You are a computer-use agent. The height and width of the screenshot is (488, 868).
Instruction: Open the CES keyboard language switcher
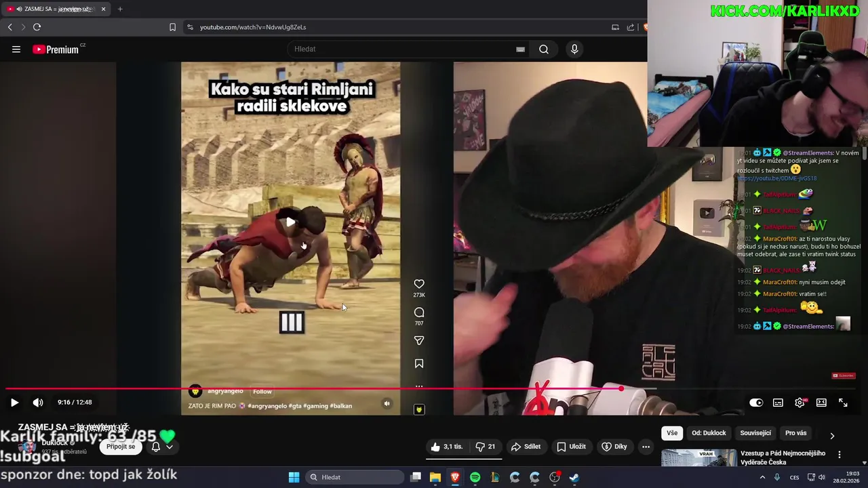(794, 477)
